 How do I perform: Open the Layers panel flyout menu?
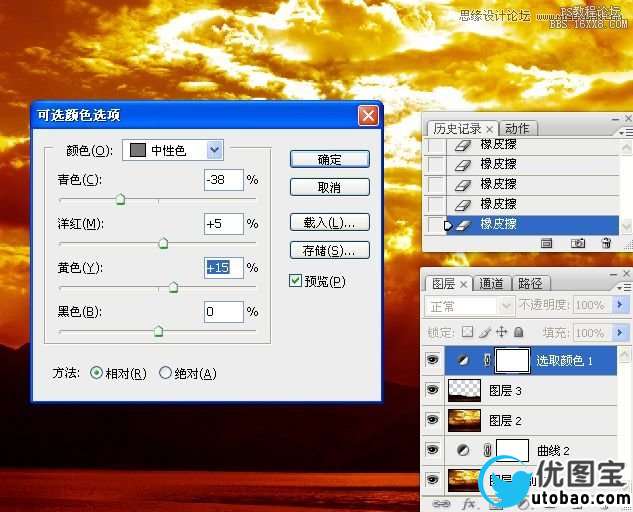click(625, 287)
